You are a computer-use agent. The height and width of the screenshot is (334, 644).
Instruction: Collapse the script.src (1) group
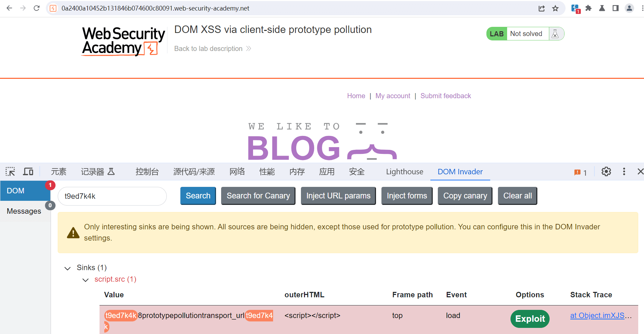[x=86, y=280]
